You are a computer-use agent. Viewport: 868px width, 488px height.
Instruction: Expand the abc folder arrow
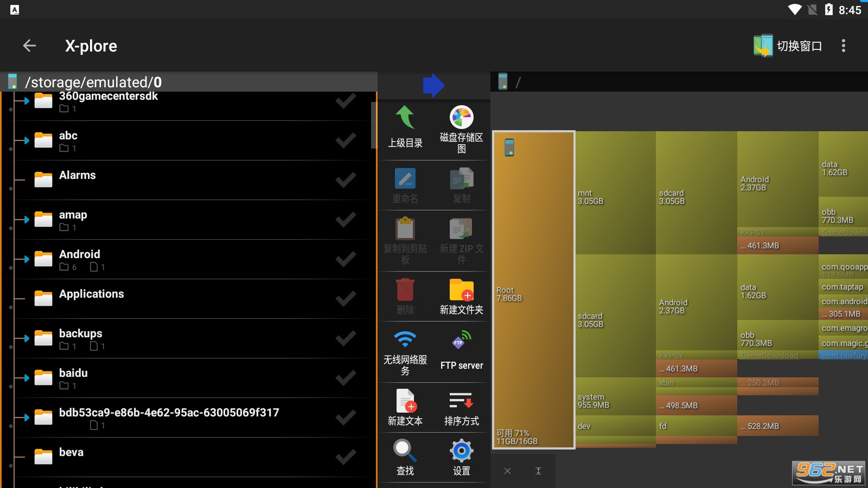coord(26,140)
